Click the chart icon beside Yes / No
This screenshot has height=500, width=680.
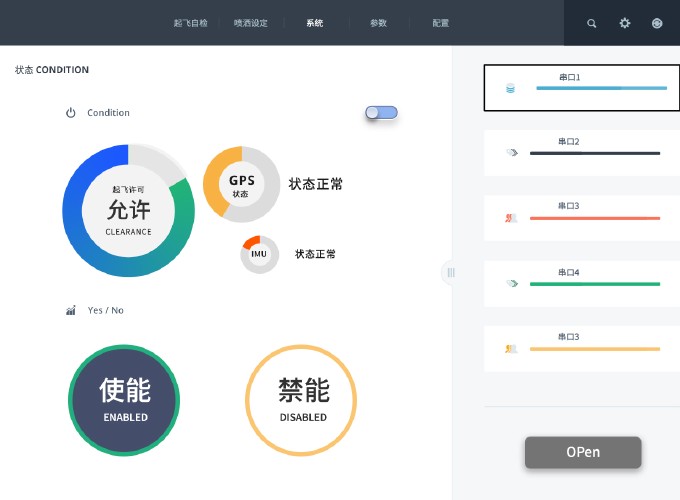click(x=71, y=310)
